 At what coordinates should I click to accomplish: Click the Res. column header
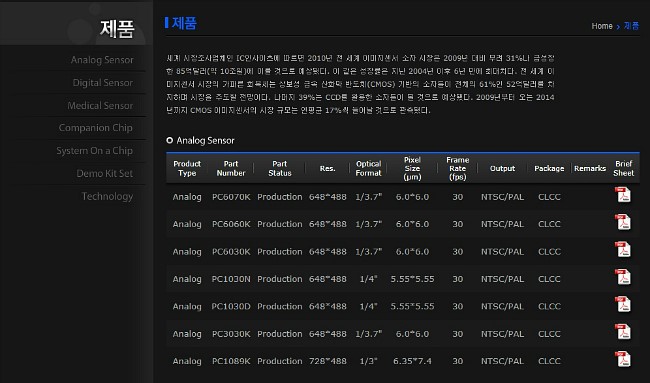pos(327,169)
